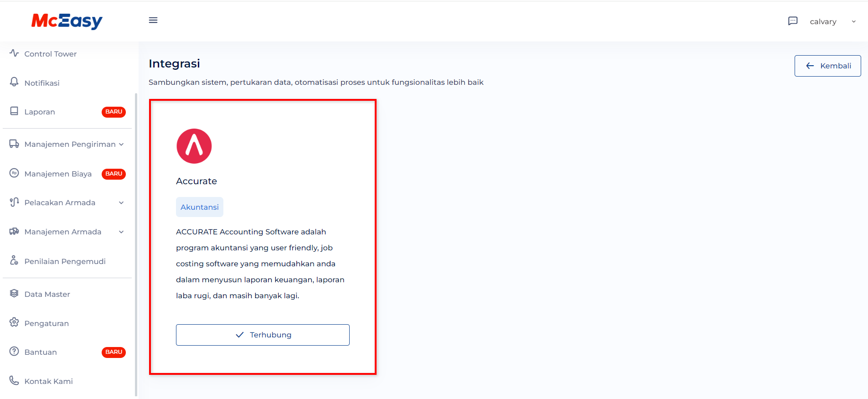The image size is (868, 399).
Task: Click the Pelacakan Armada route icon
Action: (14, 202)
